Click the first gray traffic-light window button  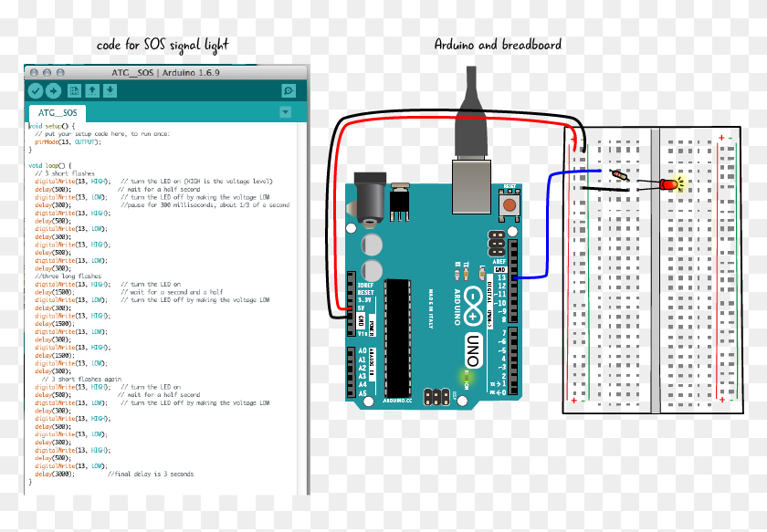[x=34, y=72]
